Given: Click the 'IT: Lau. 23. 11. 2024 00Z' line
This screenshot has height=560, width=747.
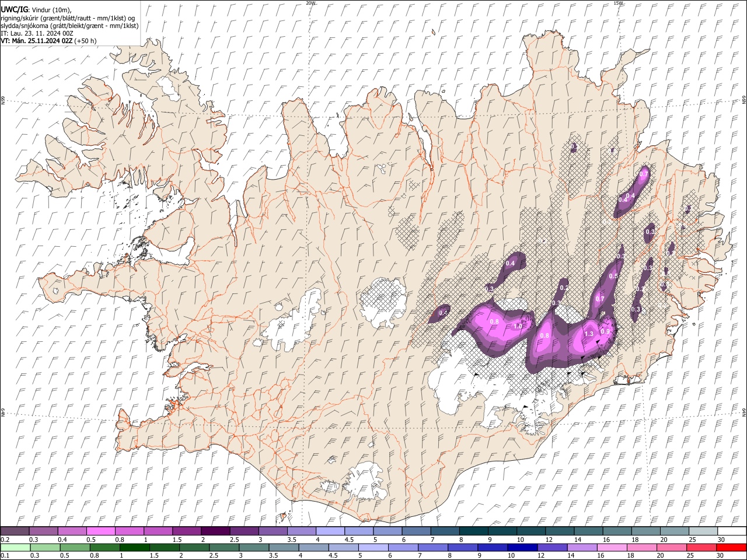Looking at the screenshot, I should click(37, 33).
